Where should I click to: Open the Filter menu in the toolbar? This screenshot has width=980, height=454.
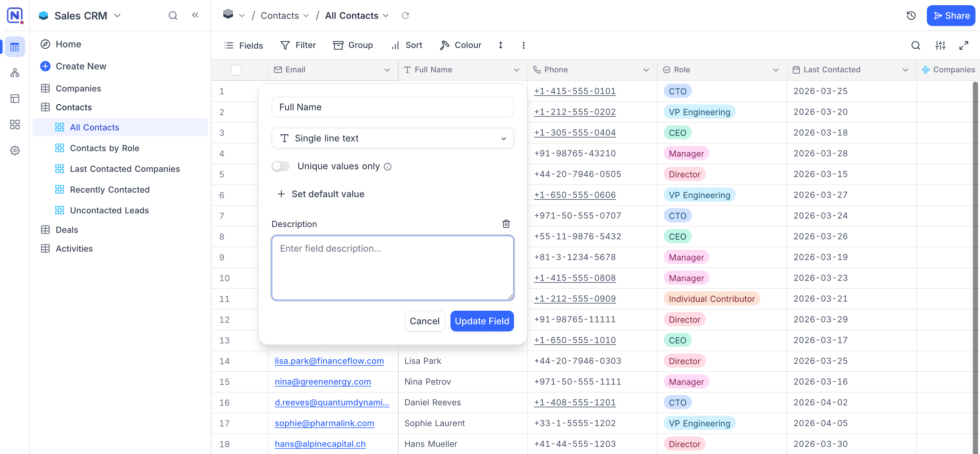[x=298, y=45]
